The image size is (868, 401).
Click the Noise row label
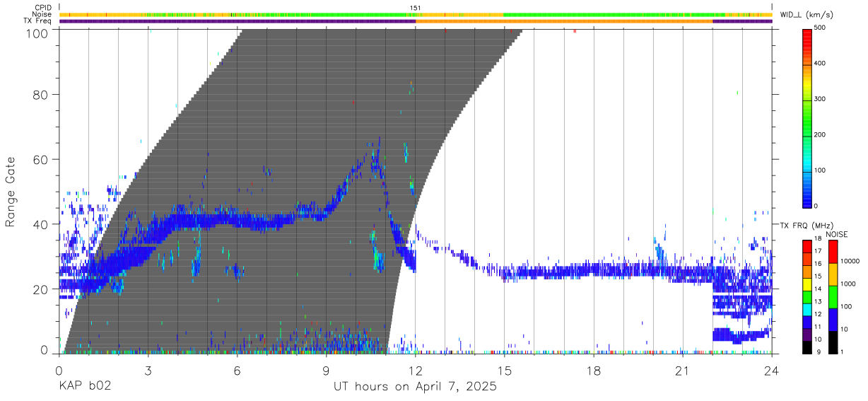[42, 14]
